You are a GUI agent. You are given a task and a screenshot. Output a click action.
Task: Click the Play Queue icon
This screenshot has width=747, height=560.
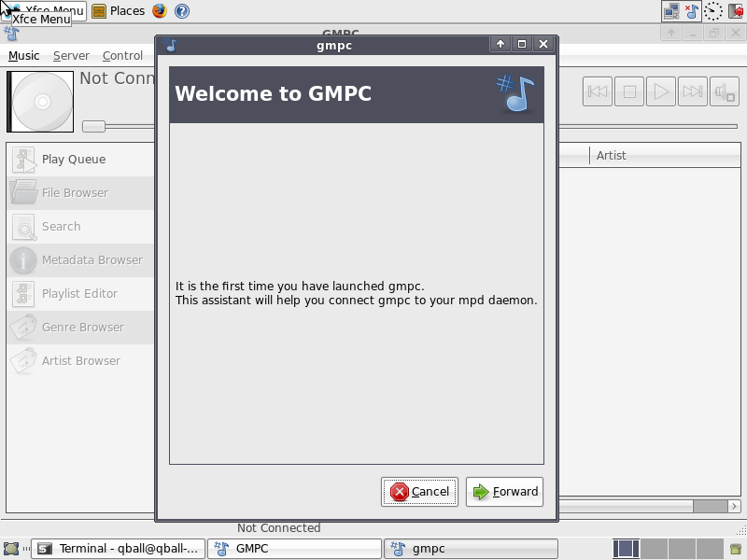click(x=23, y=160)
